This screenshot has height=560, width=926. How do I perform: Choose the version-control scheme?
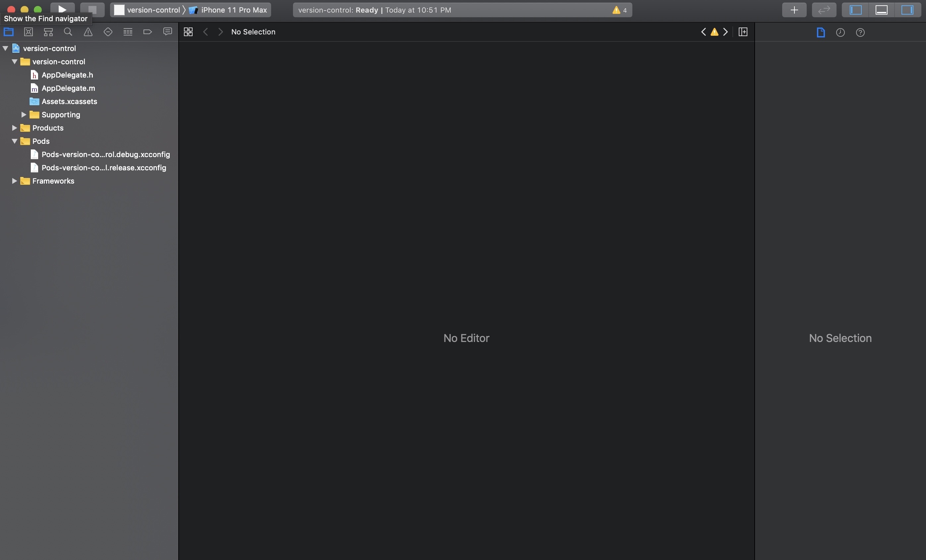(147, 10)
